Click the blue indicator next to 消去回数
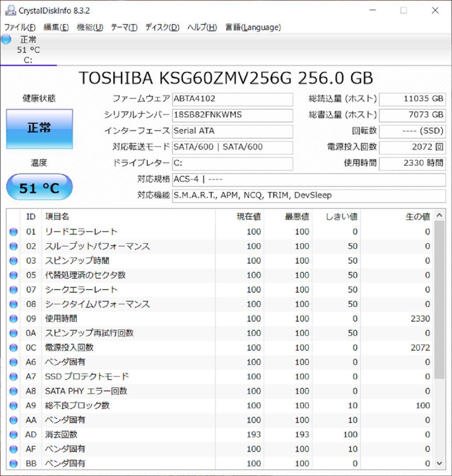This screenshot has width=452, height=476. pos(13,435)
